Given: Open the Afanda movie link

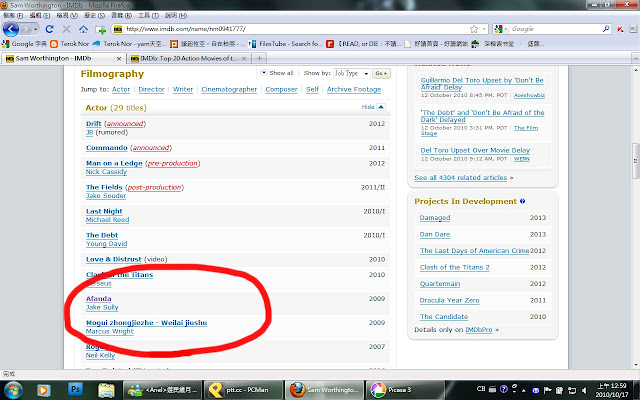Looking at the screenshot, I should [x=98, y=299].
